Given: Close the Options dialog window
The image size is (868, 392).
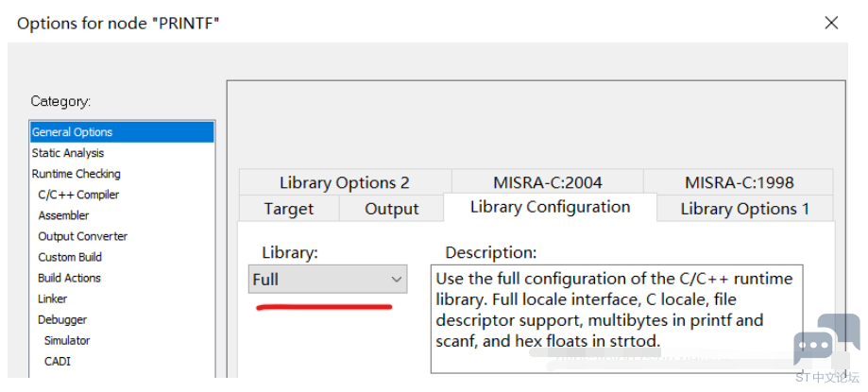Looking at the screenshot, I should point(831,23).
